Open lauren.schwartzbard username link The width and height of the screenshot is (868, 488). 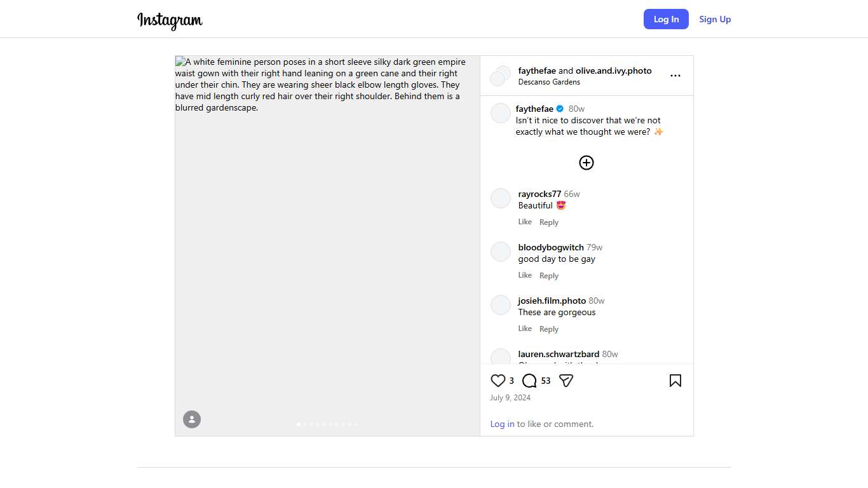[x=559, y=354]
